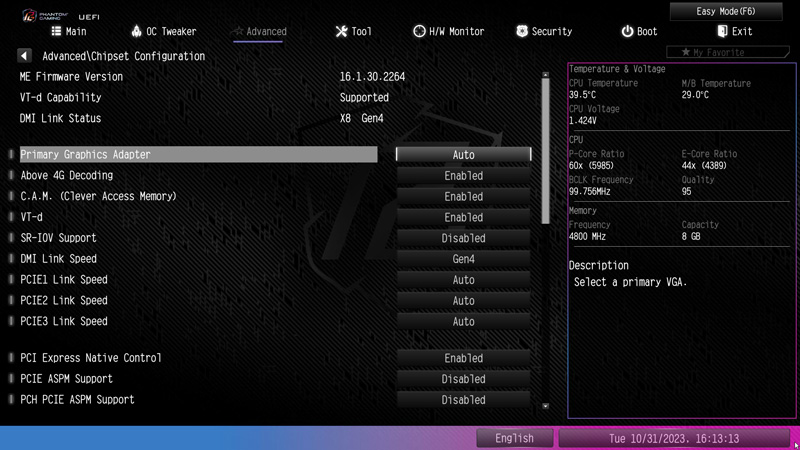Click the Advanced tab star icon

pyautogui.click(x=238, y=31)
